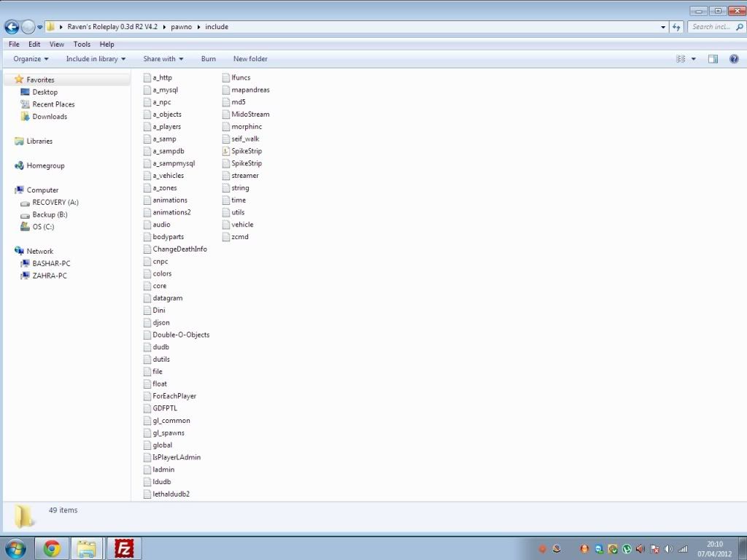Click the New folder button
Image resolution: width=747 pixels, height=560 pixels.
tap(250, 59)
